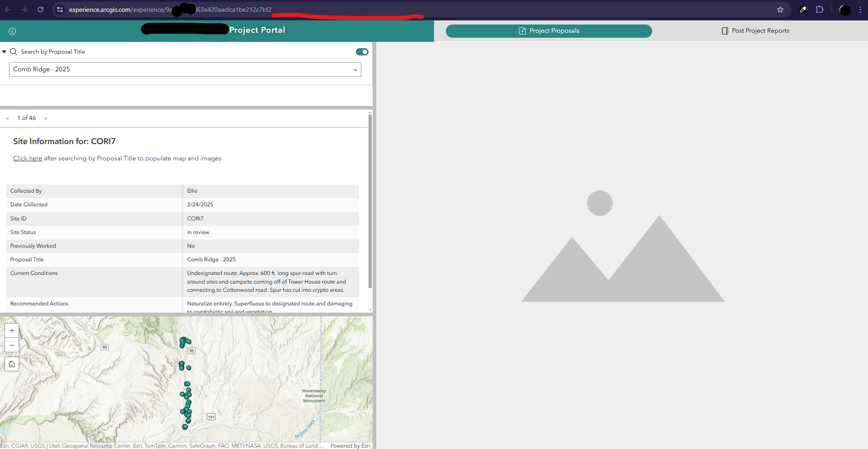
Task: Switch to the Project Proposals tab
Action: (x=549, y=30)
